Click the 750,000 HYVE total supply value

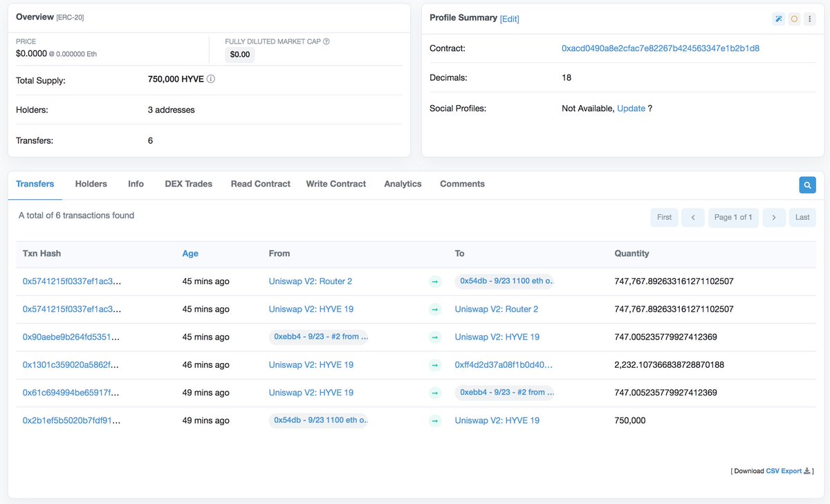(176, 79)
